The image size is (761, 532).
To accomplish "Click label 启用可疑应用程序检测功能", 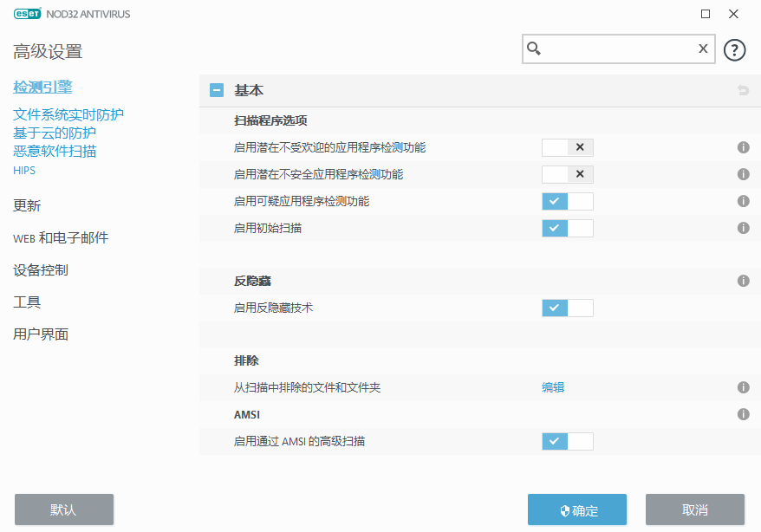I will [302, 201].
